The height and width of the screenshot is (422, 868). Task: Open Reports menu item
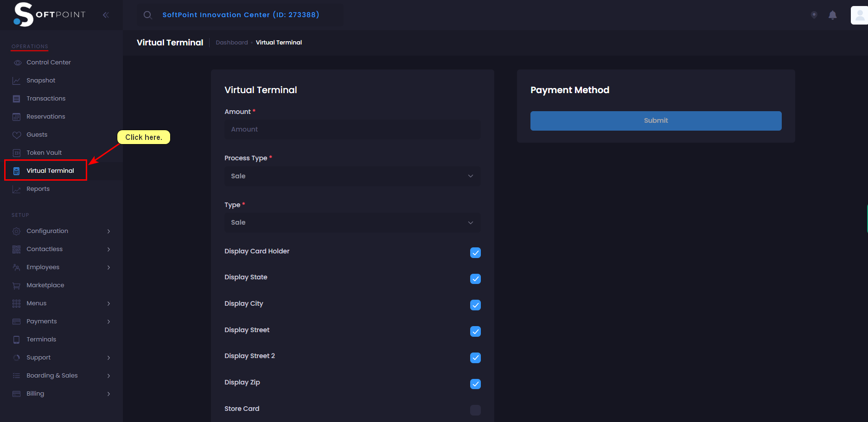38,189
